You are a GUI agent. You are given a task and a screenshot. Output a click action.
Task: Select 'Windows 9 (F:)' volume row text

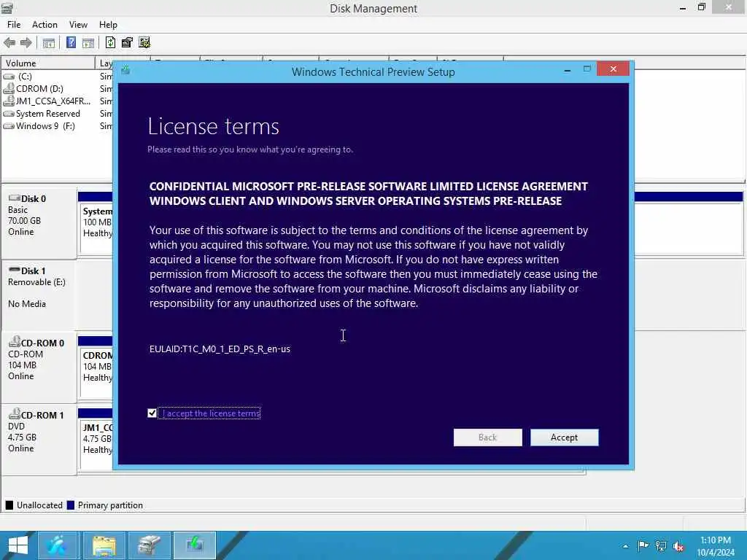tap(45, 126)
